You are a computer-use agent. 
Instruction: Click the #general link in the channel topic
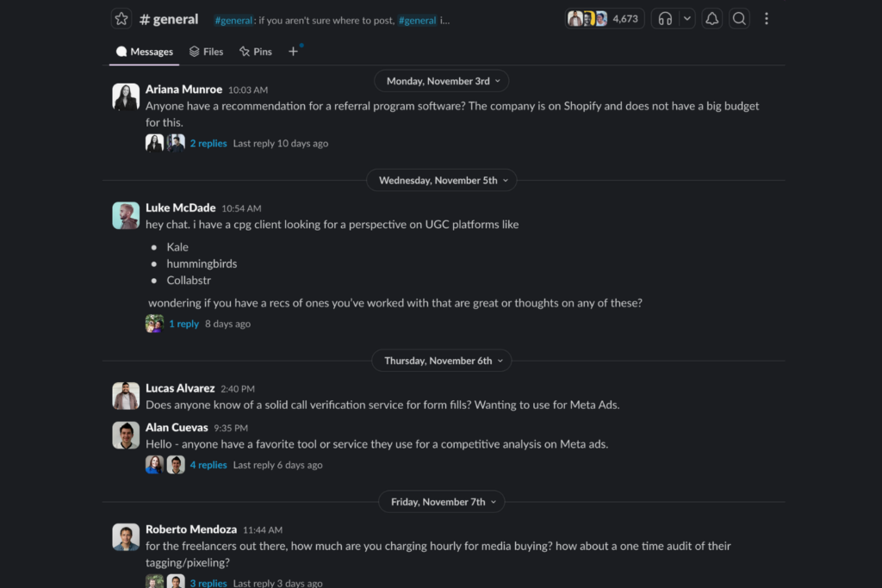coord(234,19)
